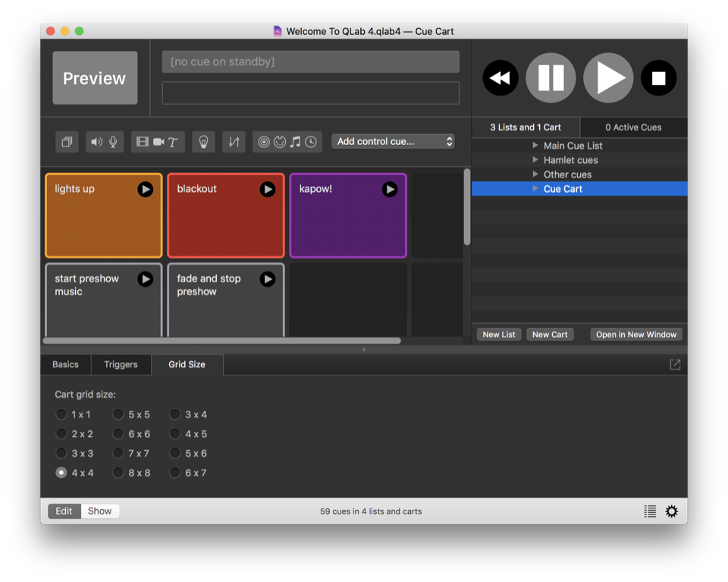
Task: Add a Camera cue from the toolbar
Action: pyautogui.click(x=158, y=142)
